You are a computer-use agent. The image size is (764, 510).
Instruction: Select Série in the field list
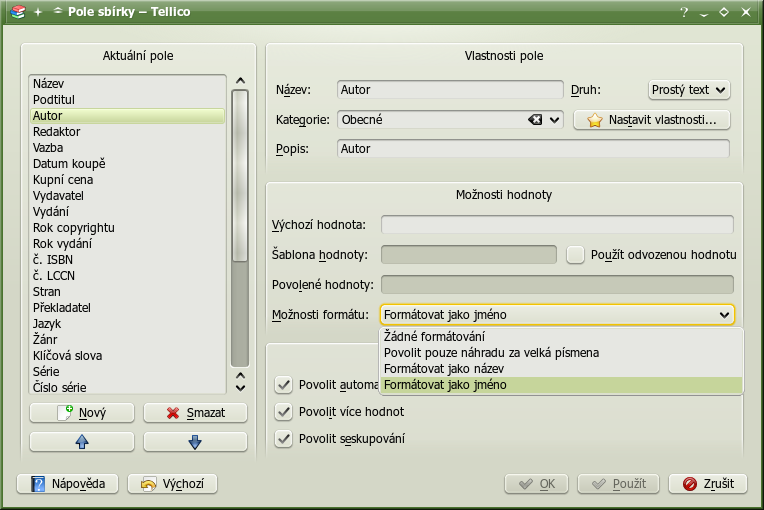coord(127,372)
